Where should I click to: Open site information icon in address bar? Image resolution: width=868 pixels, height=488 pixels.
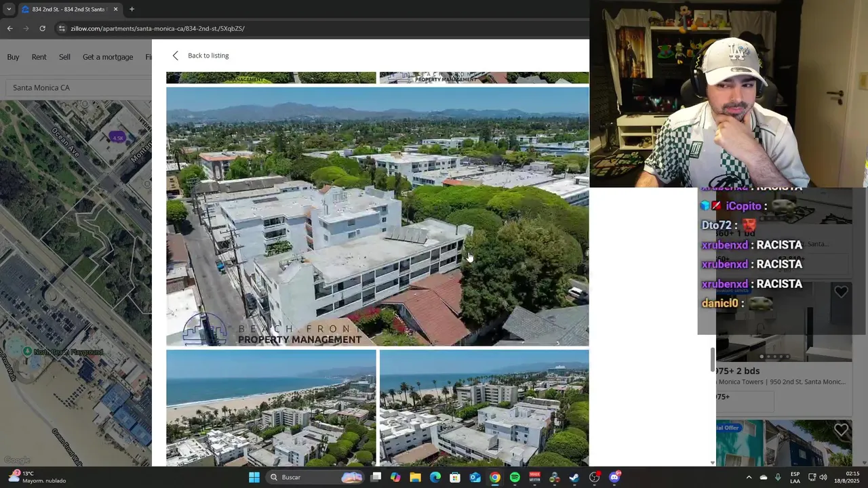(62, 28)
